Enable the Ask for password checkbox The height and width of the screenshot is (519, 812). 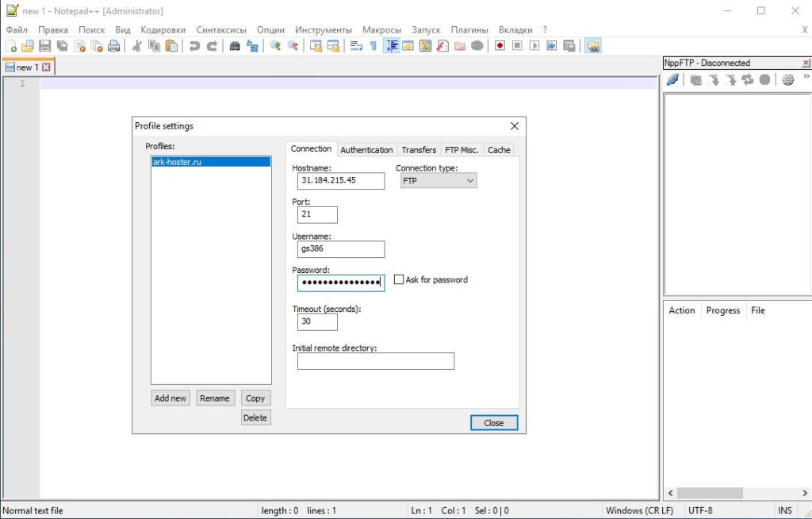pyautogui.click(x=399, y=279)
